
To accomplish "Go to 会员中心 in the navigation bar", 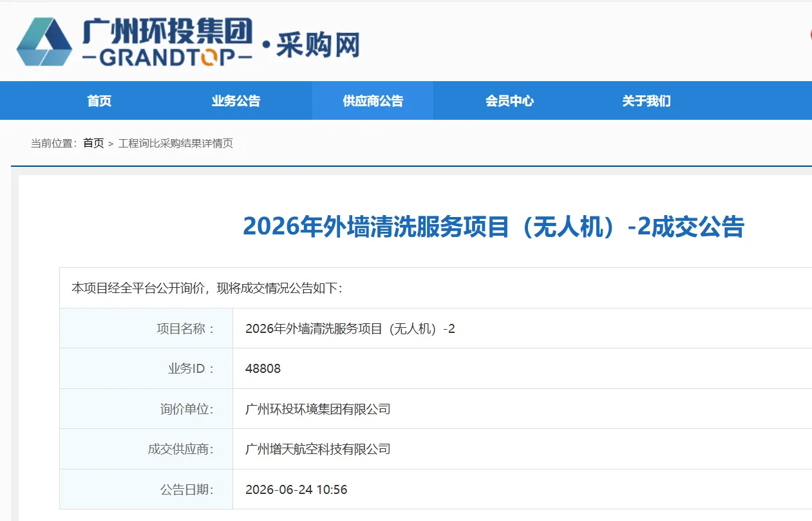I will (509, 100).
